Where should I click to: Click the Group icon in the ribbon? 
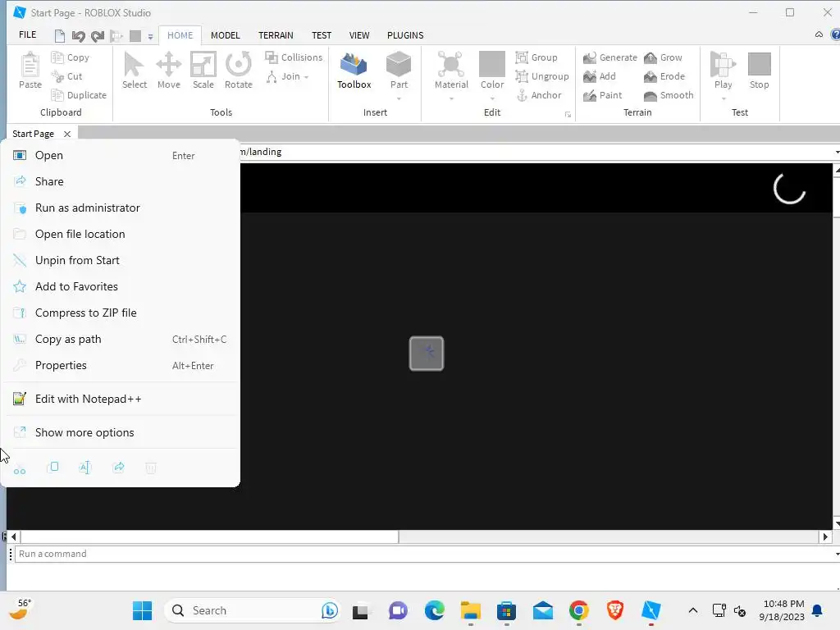click(521, 57)
